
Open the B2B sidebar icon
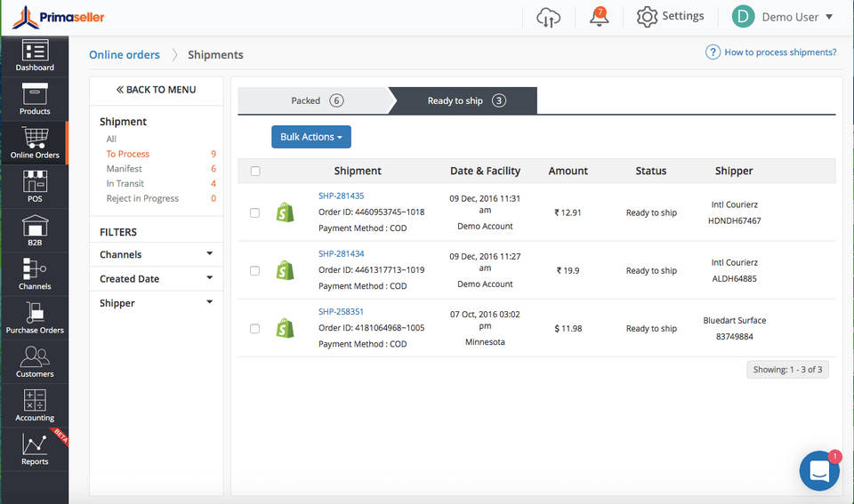coord(35,230)
